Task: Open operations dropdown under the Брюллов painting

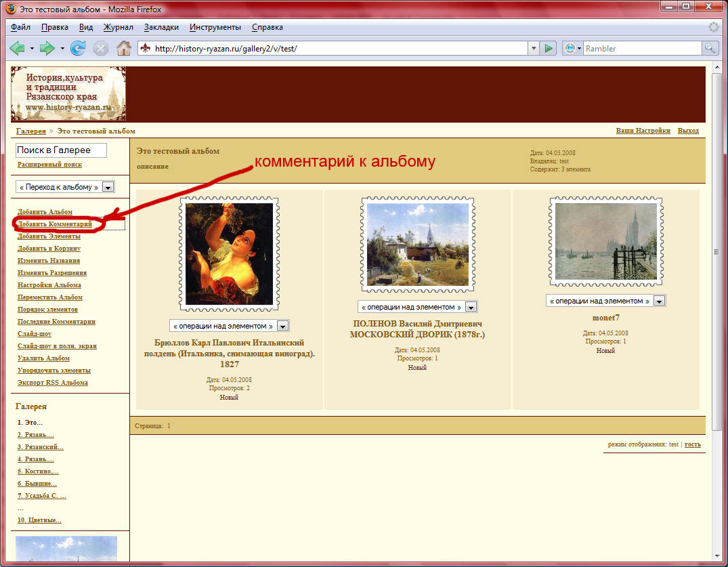Action: (230, 326)
